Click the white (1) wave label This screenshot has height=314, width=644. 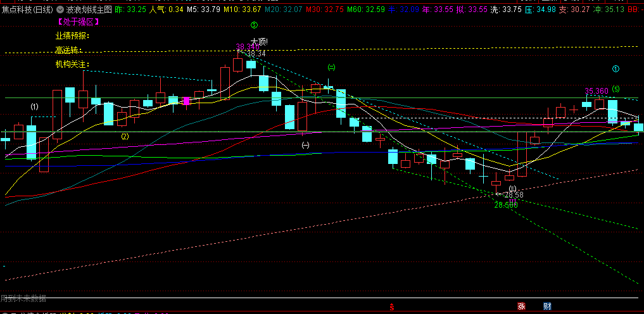pyautogui.click(x=34, y=107)
